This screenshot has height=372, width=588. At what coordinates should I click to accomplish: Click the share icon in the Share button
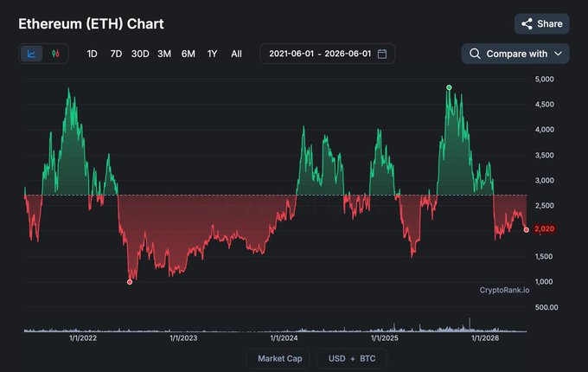(527, 23)
